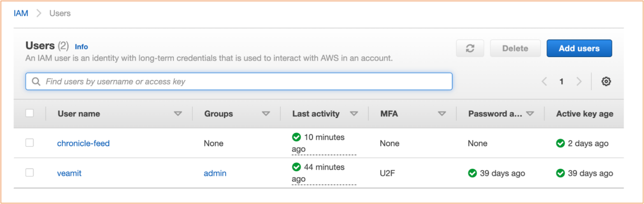
Task: Focus the Find users search field
Action: pos(239,81)
